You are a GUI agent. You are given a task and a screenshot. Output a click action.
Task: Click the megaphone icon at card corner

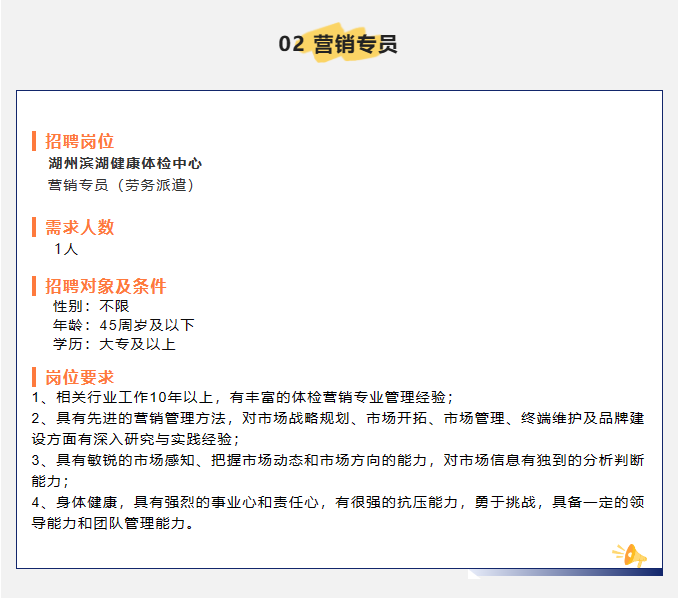pos(629,555)
